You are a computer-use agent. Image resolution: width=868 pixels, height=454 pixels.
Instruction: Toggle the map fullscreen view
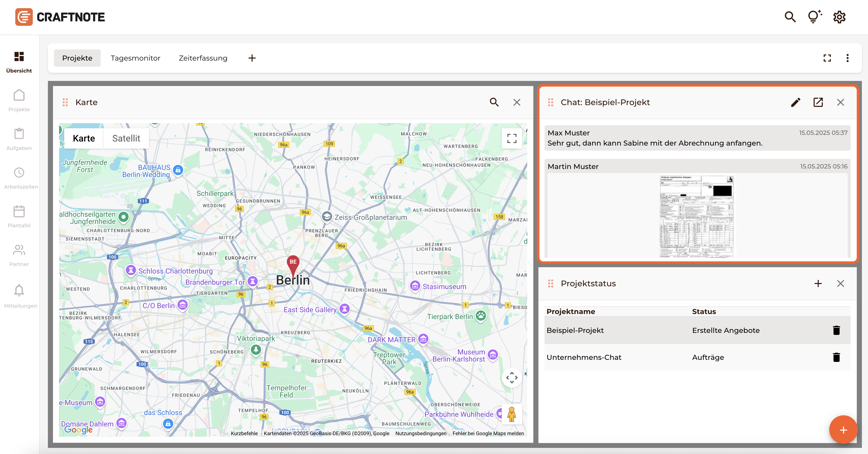[512, 138]
